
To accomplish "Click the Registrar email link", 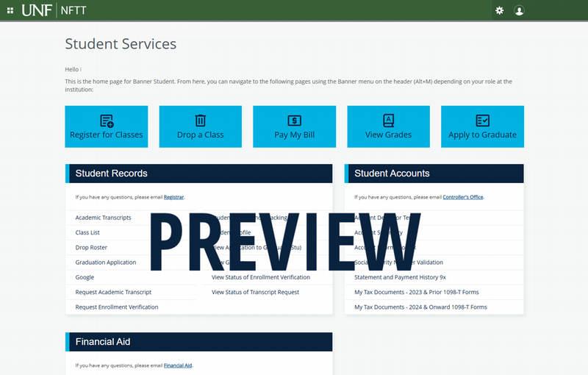I will tap(173, 197).
